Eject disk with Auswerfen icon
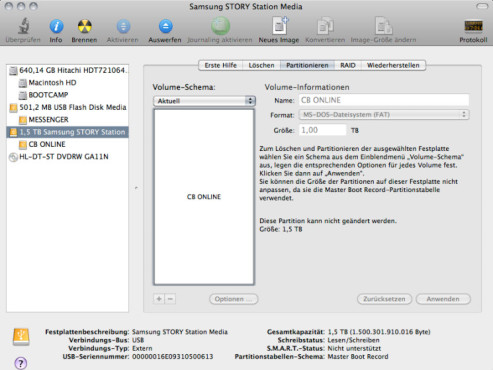The image size is (493, 370). [165, 26]
